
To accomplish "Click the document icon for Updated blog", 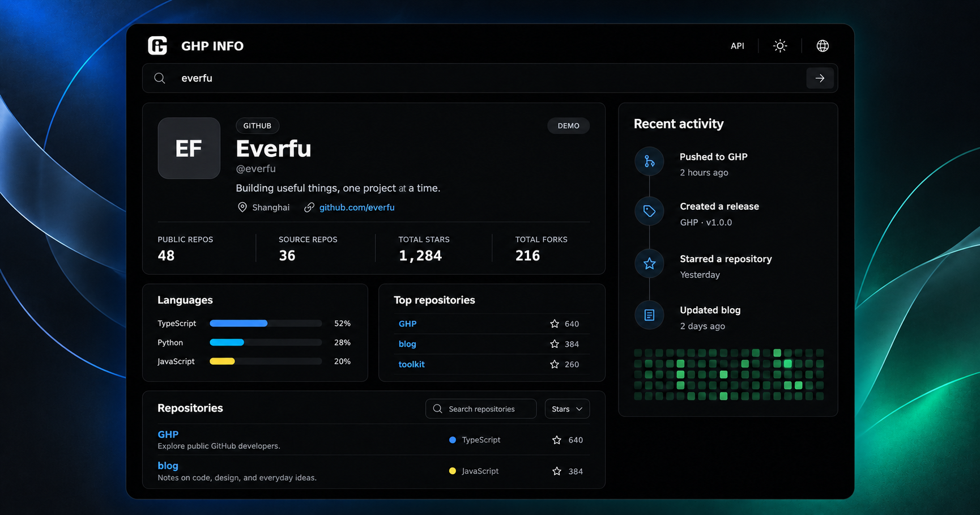I will point(649,315).
